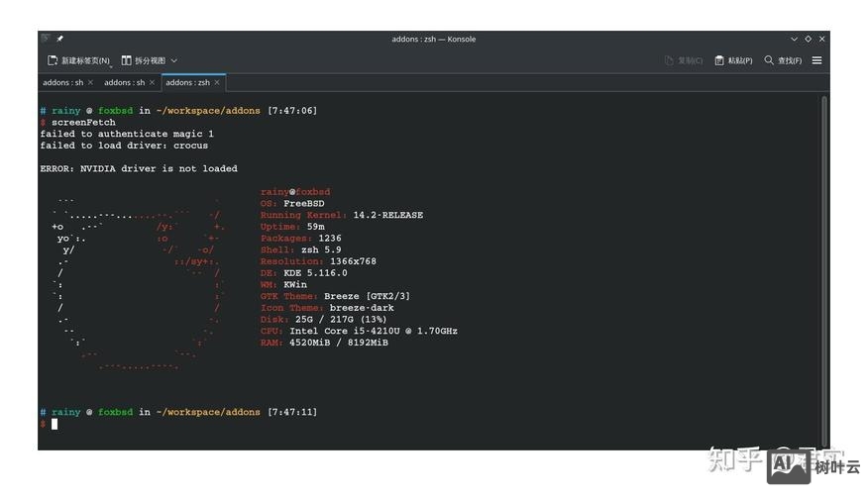Close the second addons : sh tab
The height and width of the screenshot is (495, 868).
pyautogui.click(x=153, y=83)
